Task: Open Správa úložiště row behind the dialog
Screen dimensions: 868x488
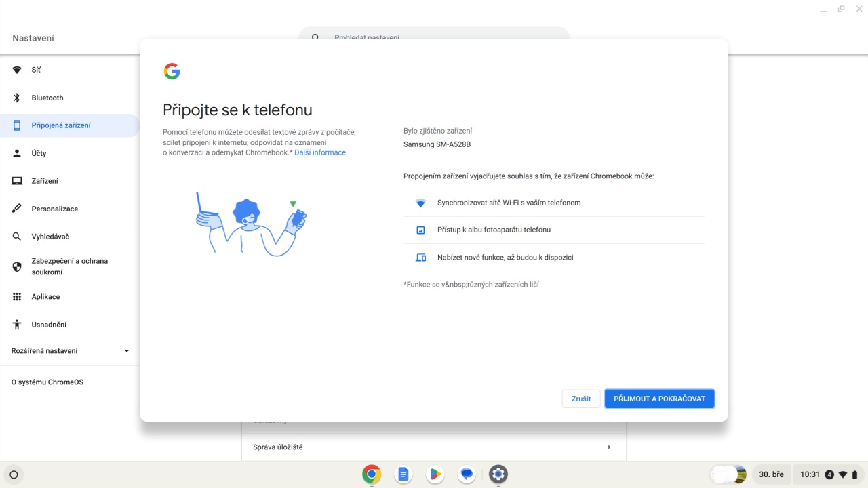Action: click(434, 447)
